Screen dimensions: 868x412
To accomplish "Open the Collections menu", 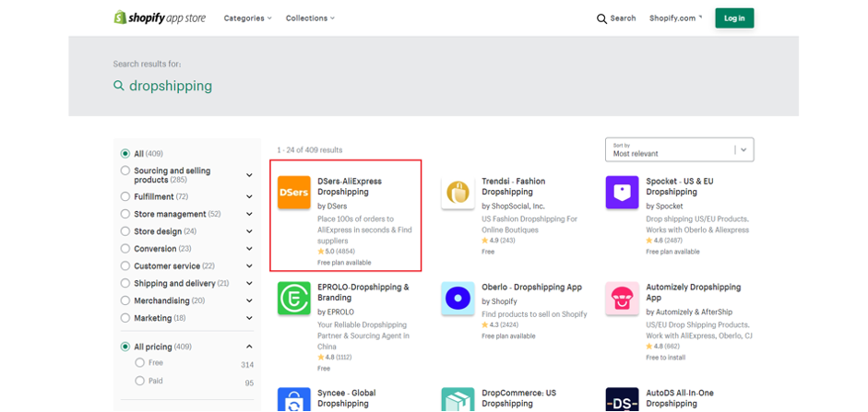I will click(310, 18).
